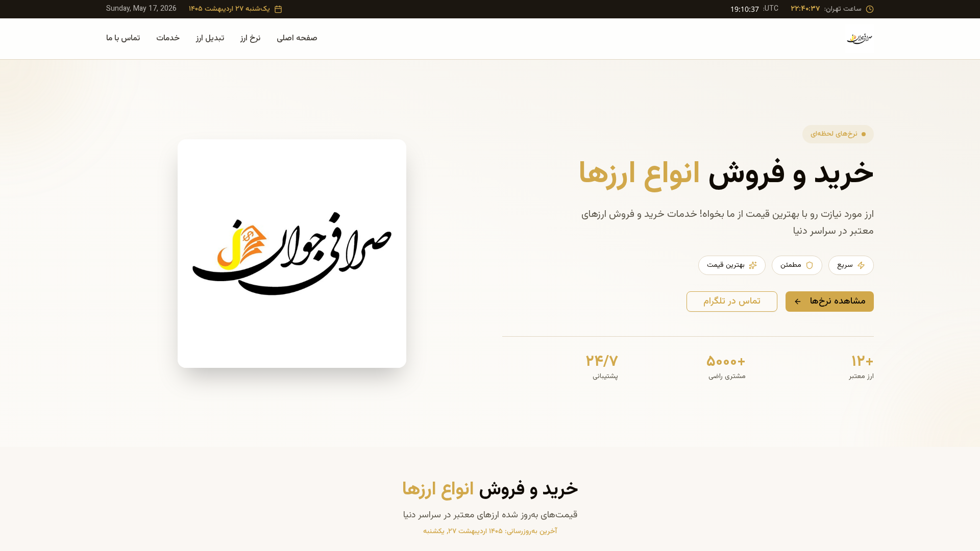Image resolution: width=980 pixels, height=551 pixels.
Task: Select the خدمات navigation link
Action: coord(168,38)
